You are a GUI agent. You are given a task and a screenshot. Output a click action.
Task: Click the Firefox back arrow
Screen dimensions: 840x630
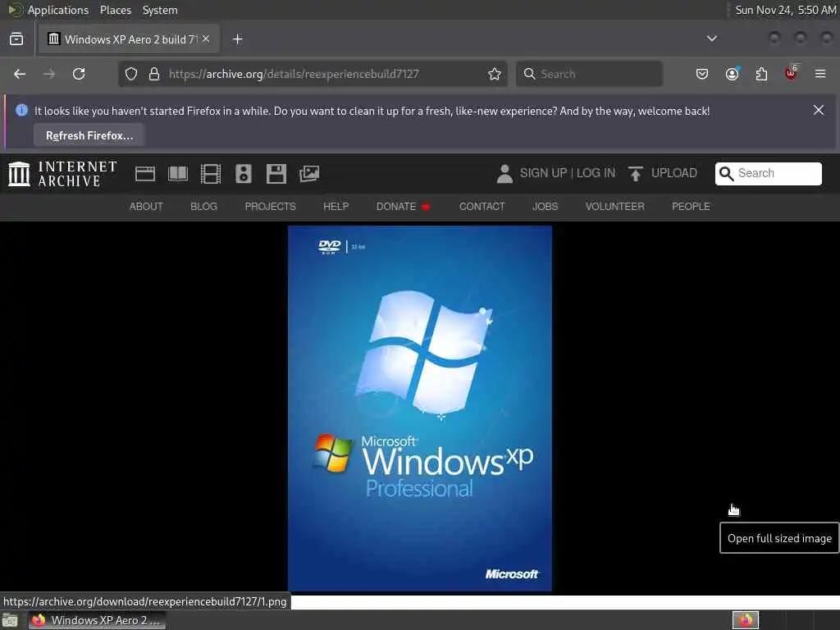click(20, 74)
